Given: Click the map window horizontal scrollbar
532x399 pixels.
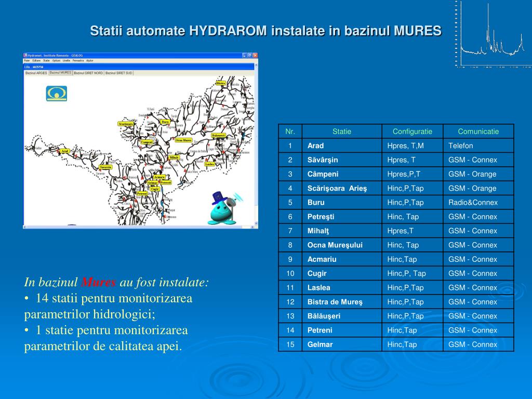Looking at the screenshot, I should (138, 227).
